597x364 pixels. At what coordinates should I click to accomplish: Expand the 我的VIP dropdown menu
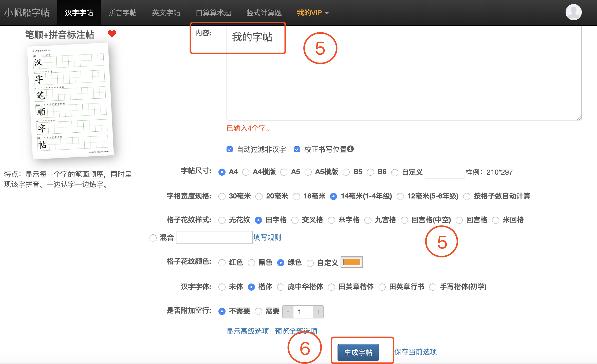click(313, 13)
